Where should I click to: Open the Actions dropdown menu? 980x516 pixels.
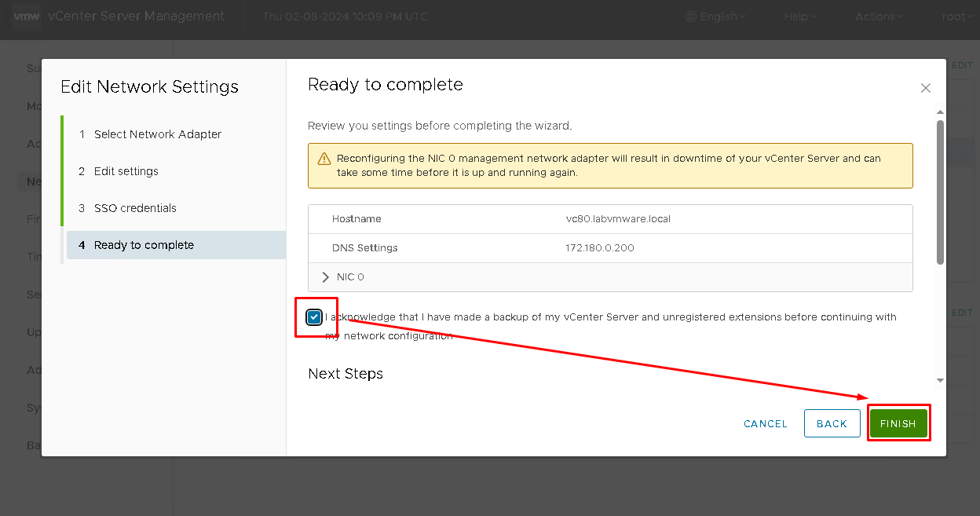tap(879, 16)
